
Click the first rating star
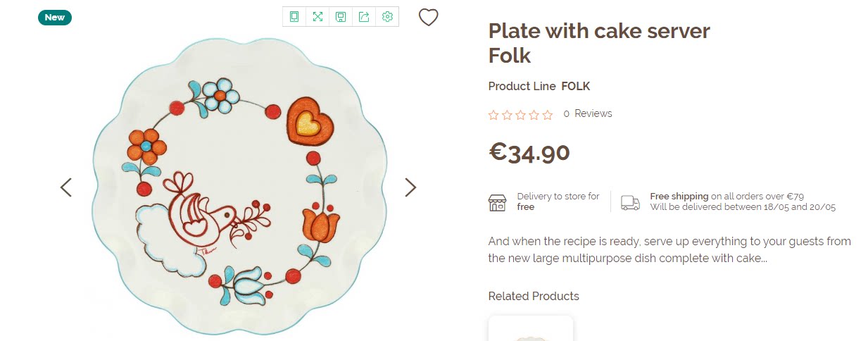pyautogui.click(x=493, y=115)
